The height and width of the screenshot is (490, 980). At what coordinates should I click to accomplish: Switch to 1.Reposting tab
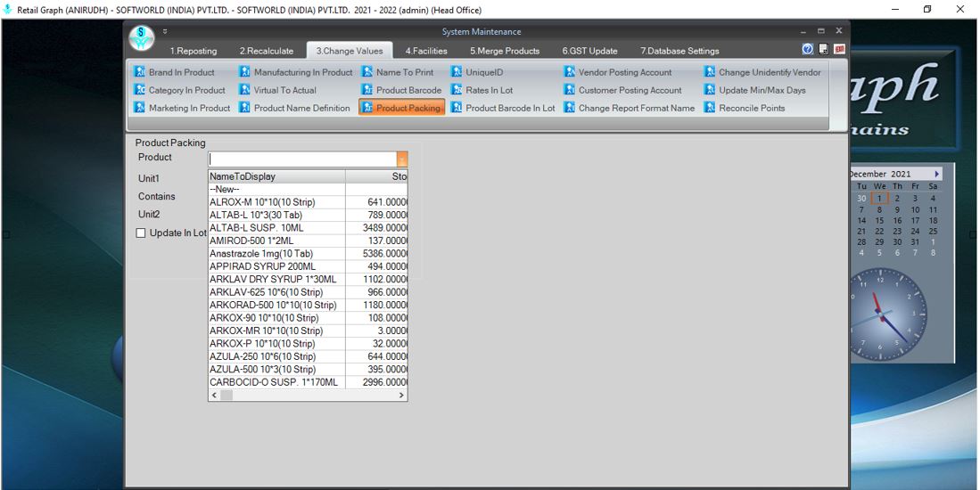[194, 51]
